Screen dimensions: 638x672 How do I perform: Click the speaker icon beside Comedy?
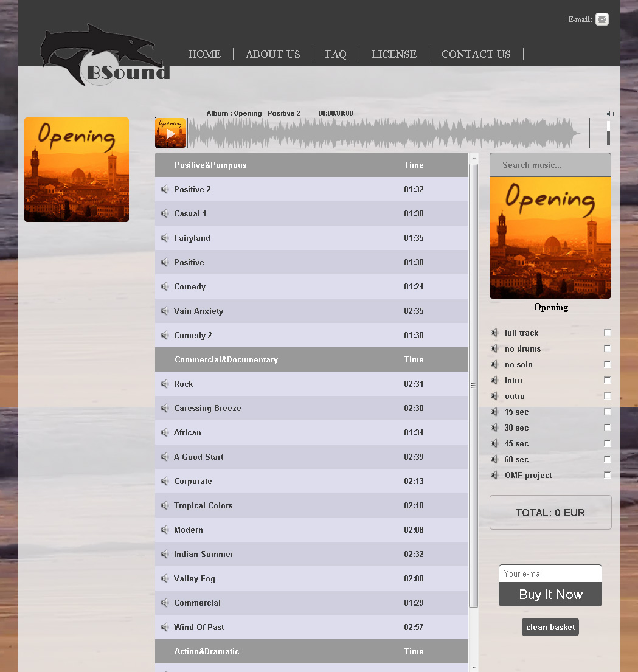(x=164, y=286)
